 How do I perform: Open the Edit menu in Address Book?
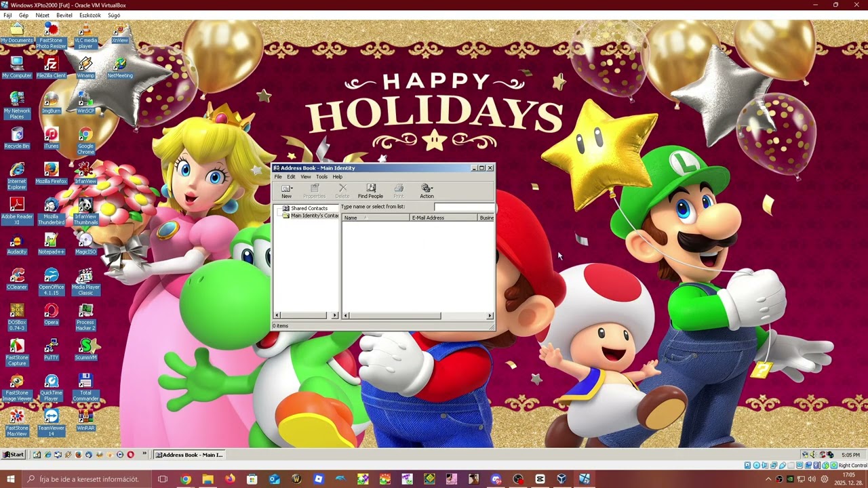(x=291, y=177)
